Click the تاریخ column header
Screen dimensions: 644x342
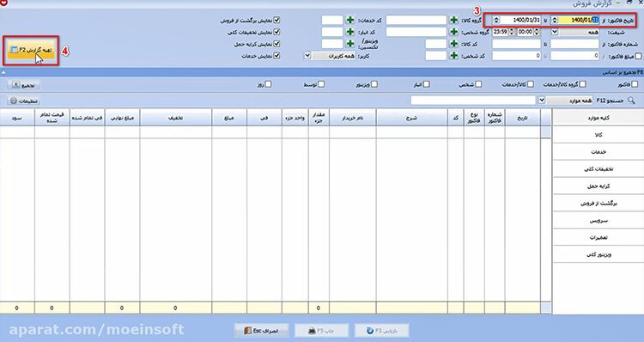point(522,118)
